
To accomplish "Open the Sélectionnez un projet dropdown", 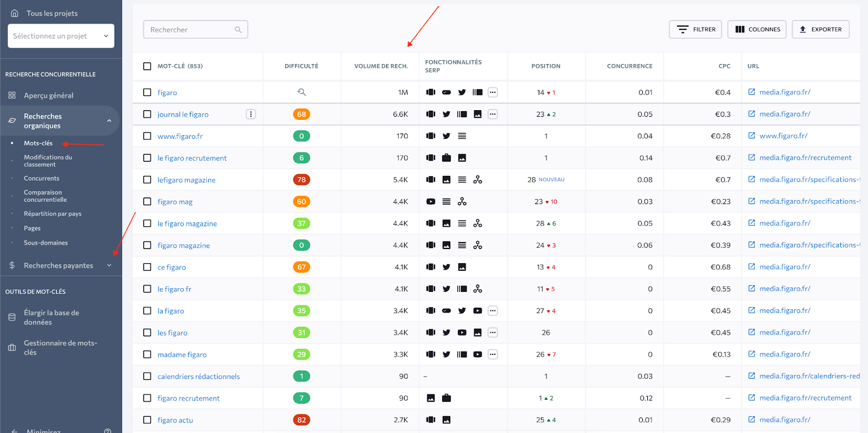I will (61, 36).
